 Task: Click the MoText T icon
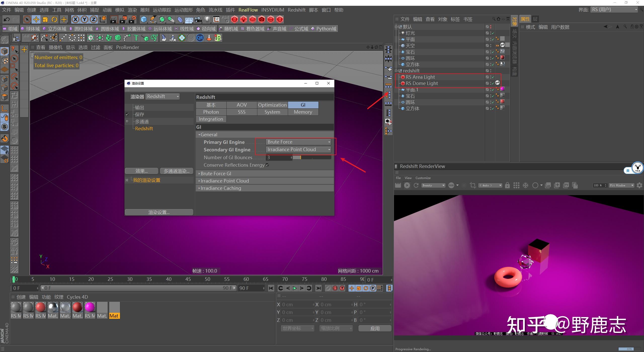[136, 38]
